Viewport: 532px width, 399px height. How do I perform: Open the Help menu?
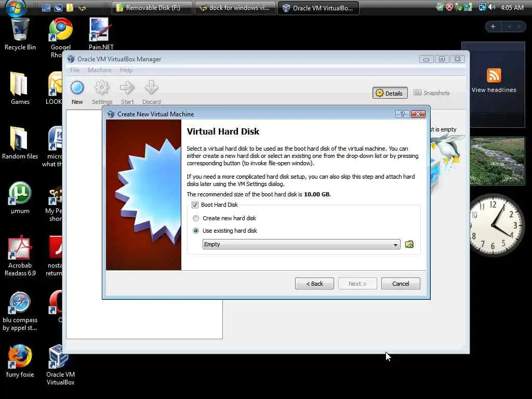126,70
